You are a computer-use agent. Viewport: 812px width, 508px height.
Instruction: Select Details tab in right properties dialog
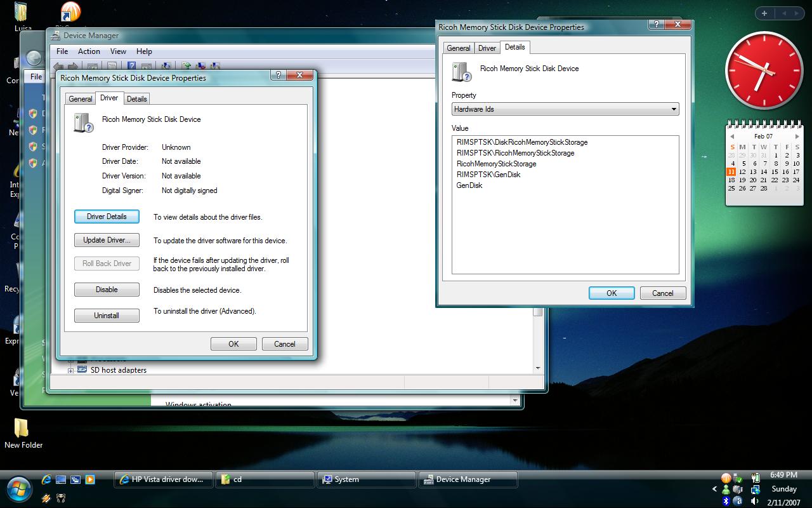[514, 47]
